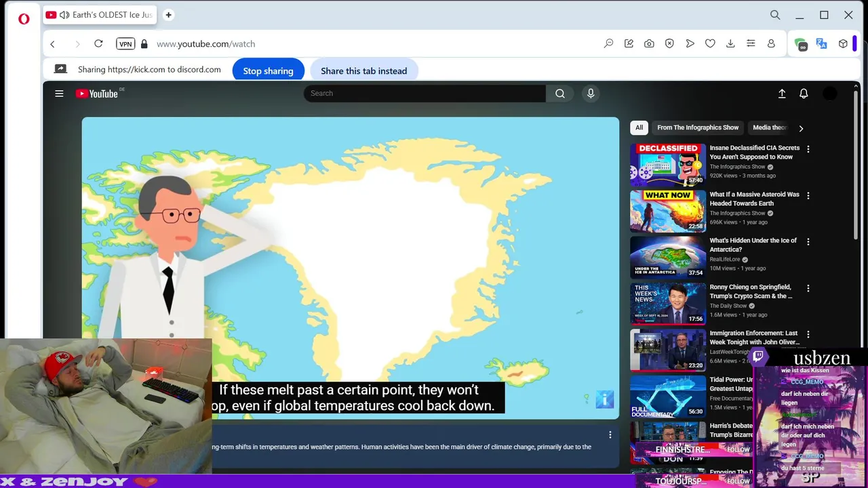Open Tidal Power Full Documentary thumbnail

pyautogui.click(x=668, y=396)
